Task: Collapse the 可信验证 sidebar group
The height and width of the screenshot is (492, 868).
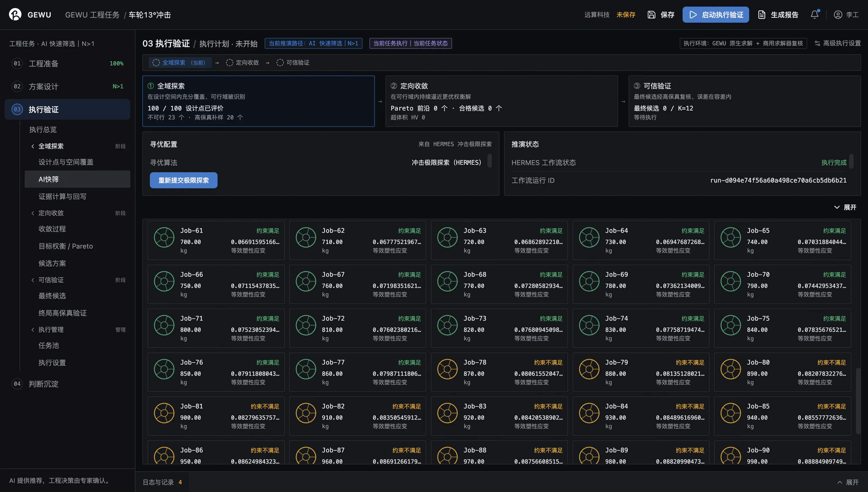Action: click(x=33, y=280)
